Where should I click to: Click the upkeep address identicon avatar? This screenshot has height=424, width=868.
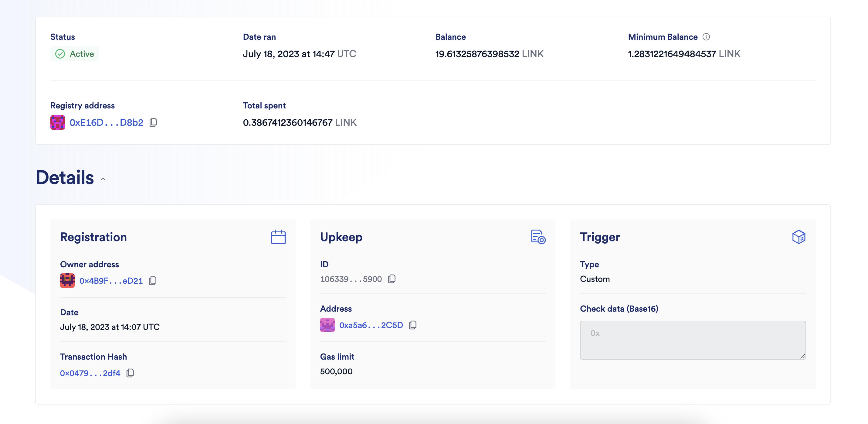327,325
